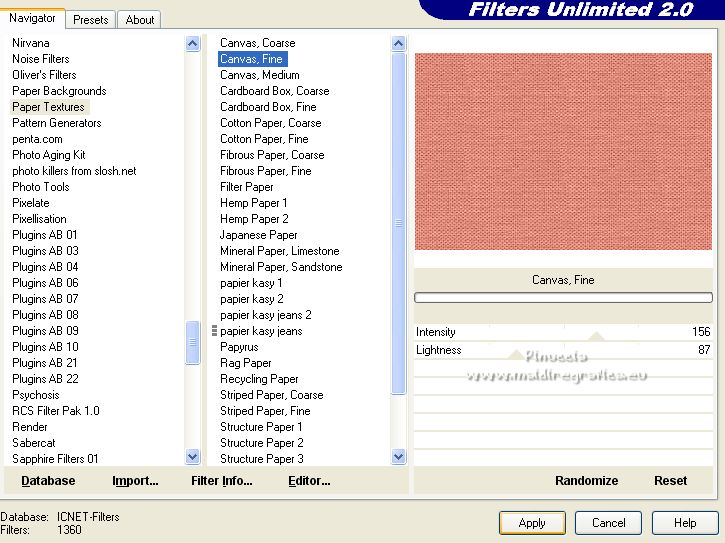
Task: Select the Paper Backgrounds category
Action: tap(59, 91)
